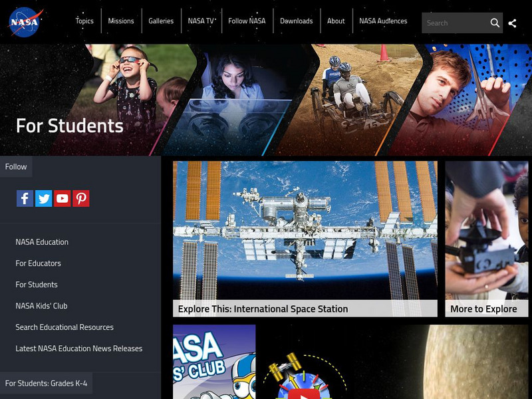Open the Galleries menu
532x399 pixels.
click(x=161, y=21)
